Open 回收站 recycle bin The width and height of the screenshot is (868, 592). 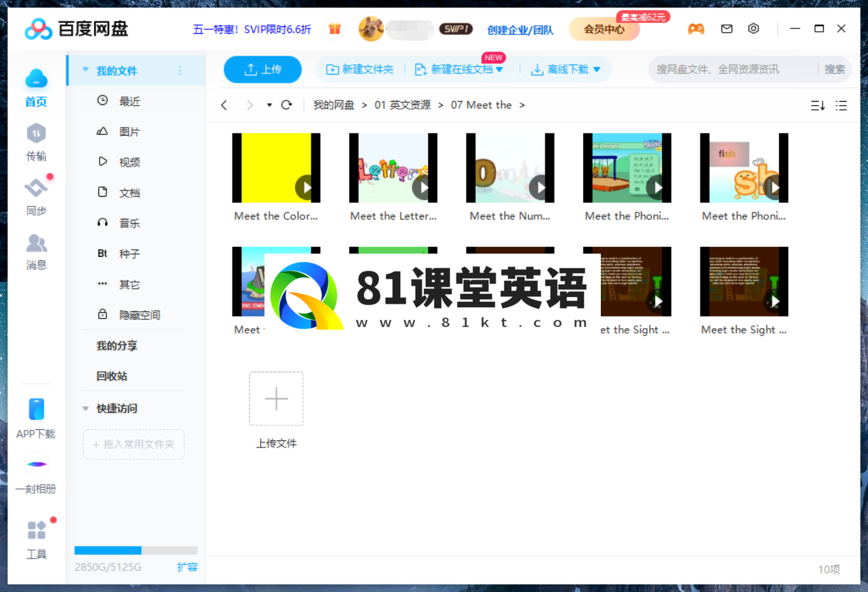[x=112, y=376]
